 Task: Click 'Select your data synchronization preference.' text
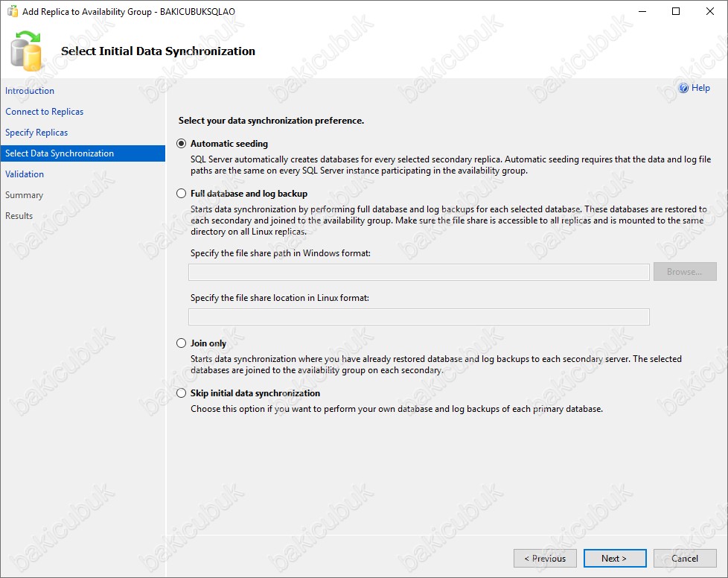[x=271, y=121]
